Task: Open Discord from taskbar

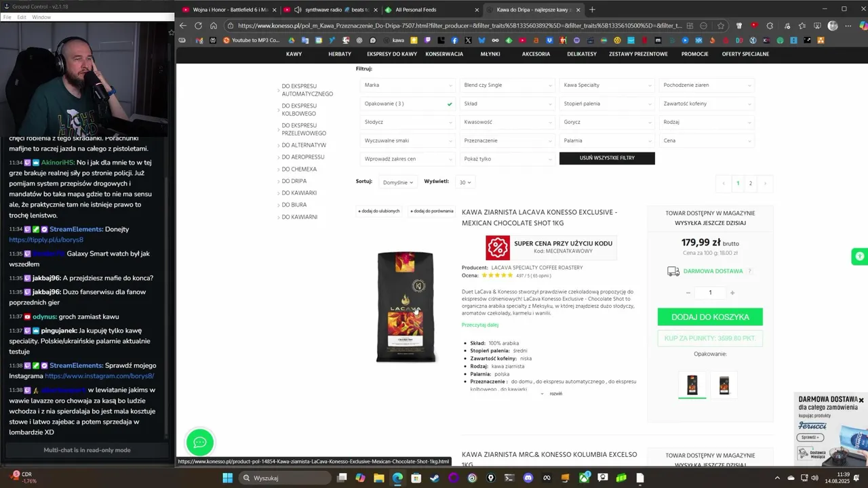Action: (x=528, y=478)
